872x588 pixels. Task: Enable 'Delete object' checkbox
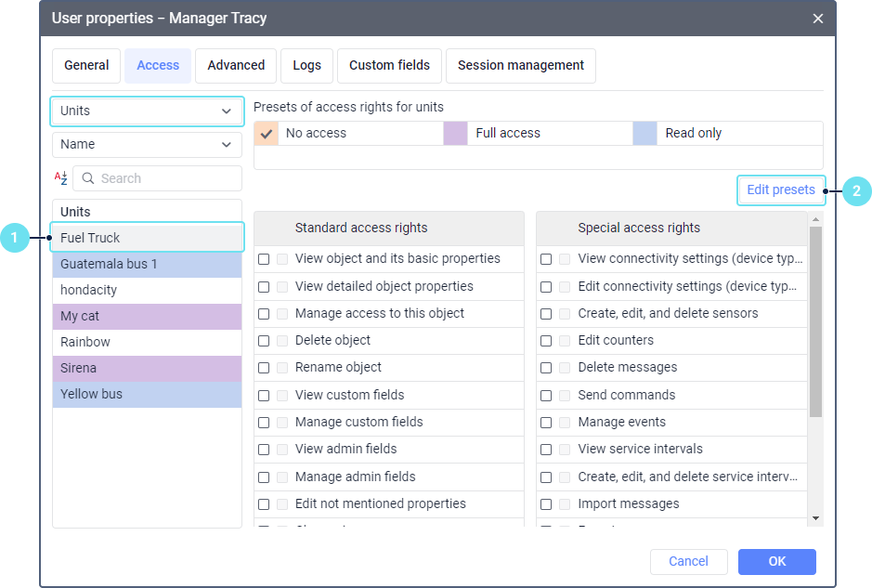[x=264, y=341]
